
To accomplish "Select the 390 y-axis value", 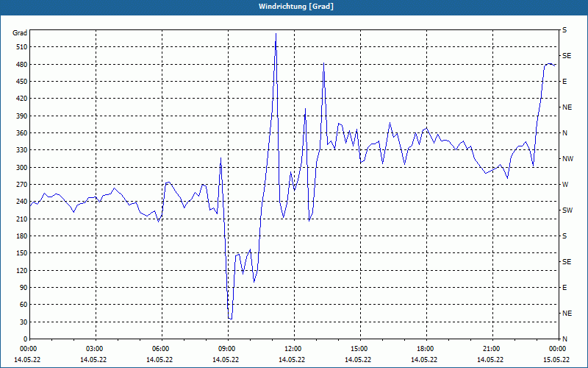I will [x=22, y=116].
